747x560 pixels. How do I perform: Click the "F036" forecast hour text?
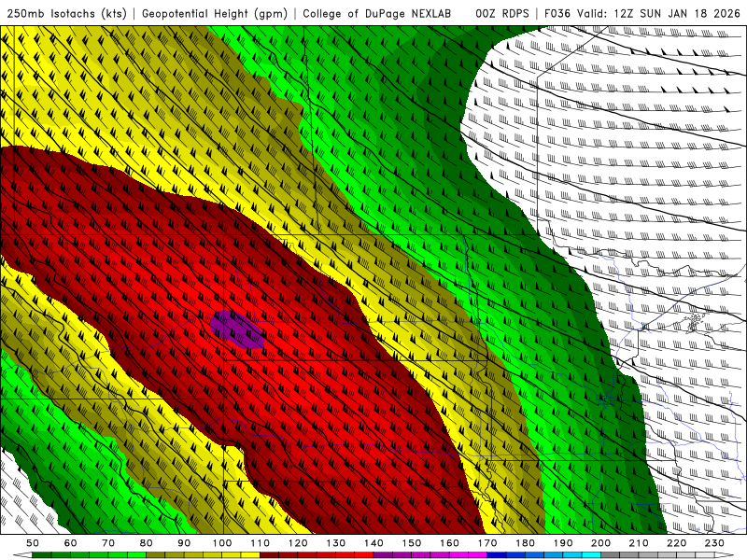click(557, 14)
